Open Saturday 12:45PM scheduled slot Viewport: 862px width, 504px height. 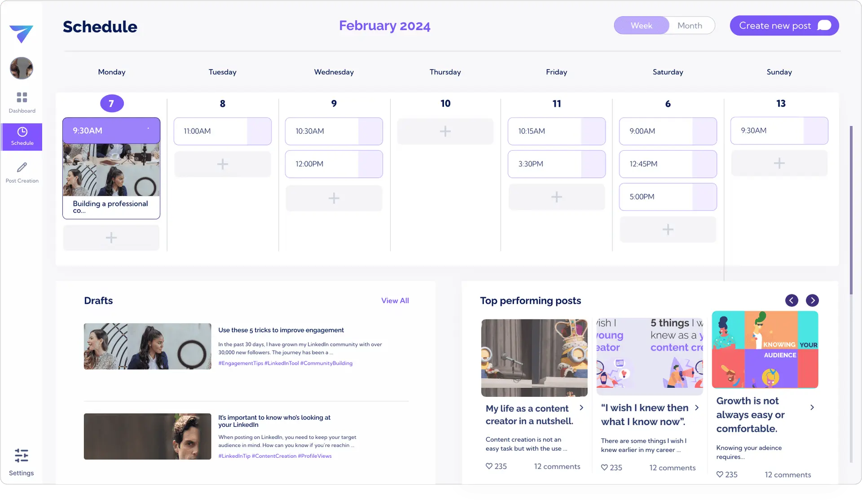click(x=668, y=164)
